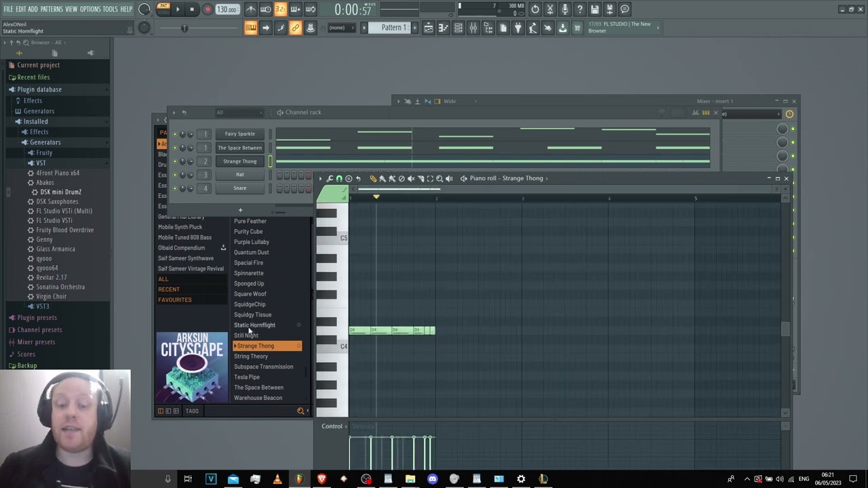
Task: Toggle wait for input before recording
Action: click(265, 9)
